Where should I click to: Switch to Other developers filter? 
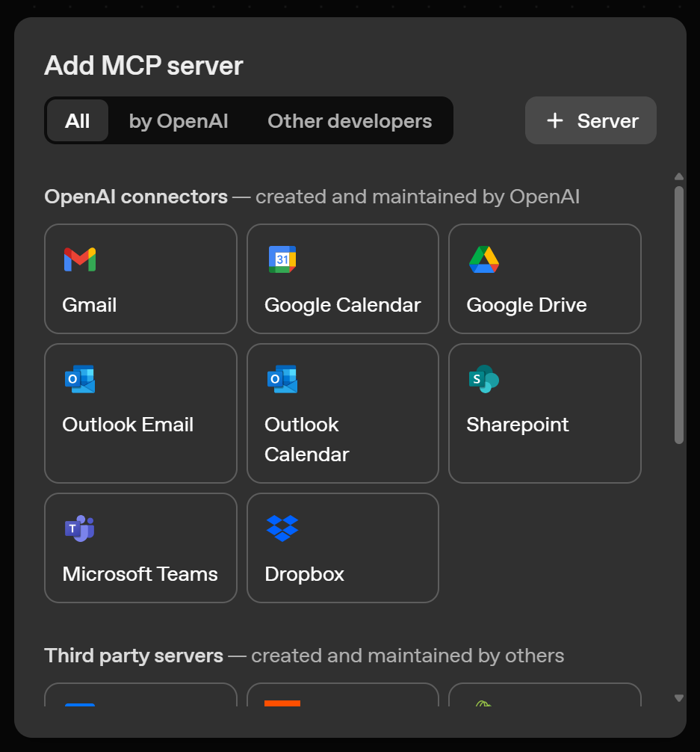349,120
